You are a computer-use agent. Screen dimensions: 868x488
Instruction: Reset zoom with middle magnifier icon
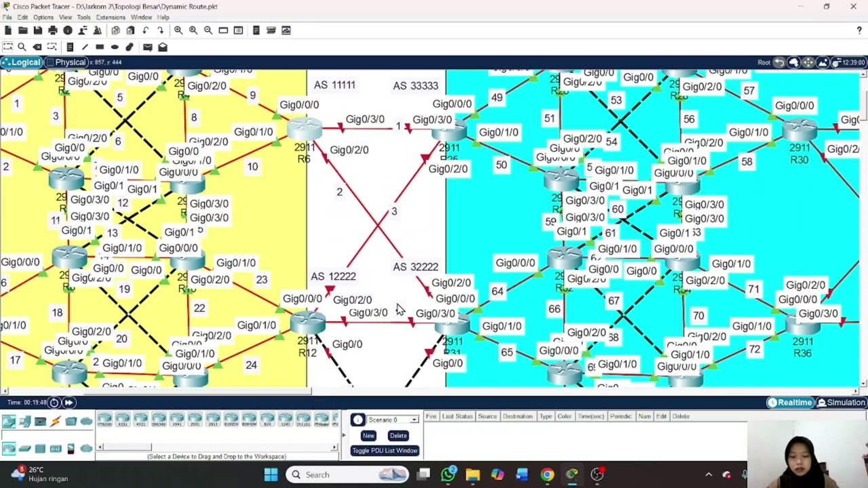[x=193, y=30]
